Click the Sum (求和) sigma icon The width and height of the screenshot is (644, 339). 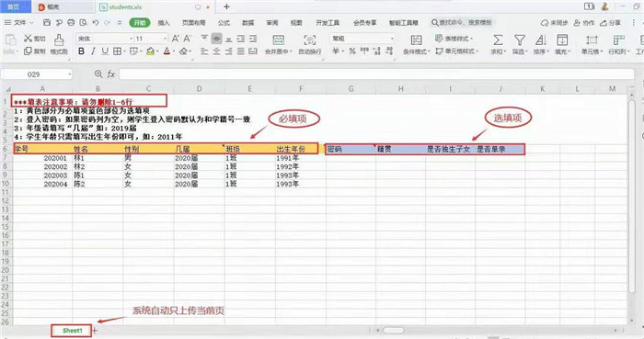pyautogui.click(x=498, y=40)
